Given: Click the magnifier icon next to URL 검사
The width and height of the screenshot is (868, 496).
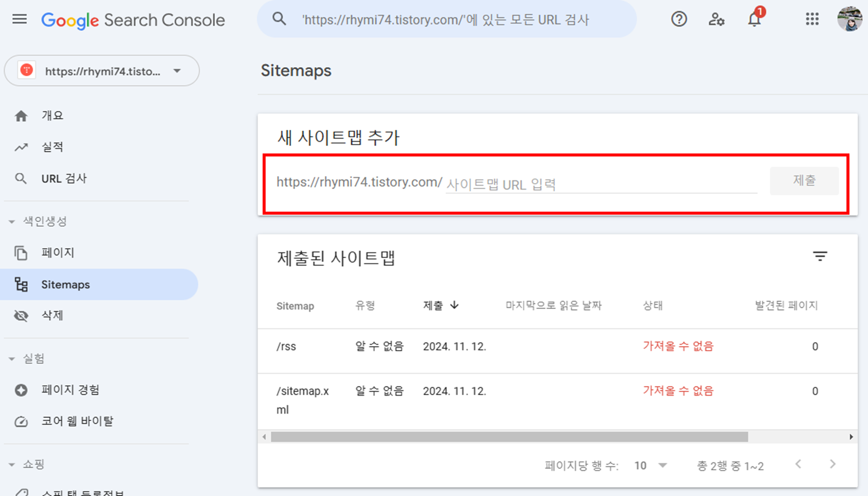Looking at the screenshot, I should pos(21,179).
